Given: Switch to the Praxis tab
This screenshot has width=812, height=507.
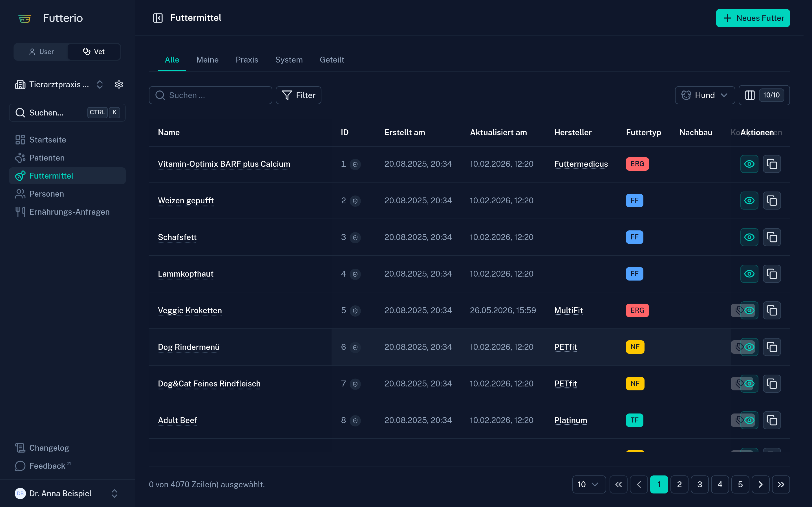Looking at the screenshot, I should pos(247,60).
